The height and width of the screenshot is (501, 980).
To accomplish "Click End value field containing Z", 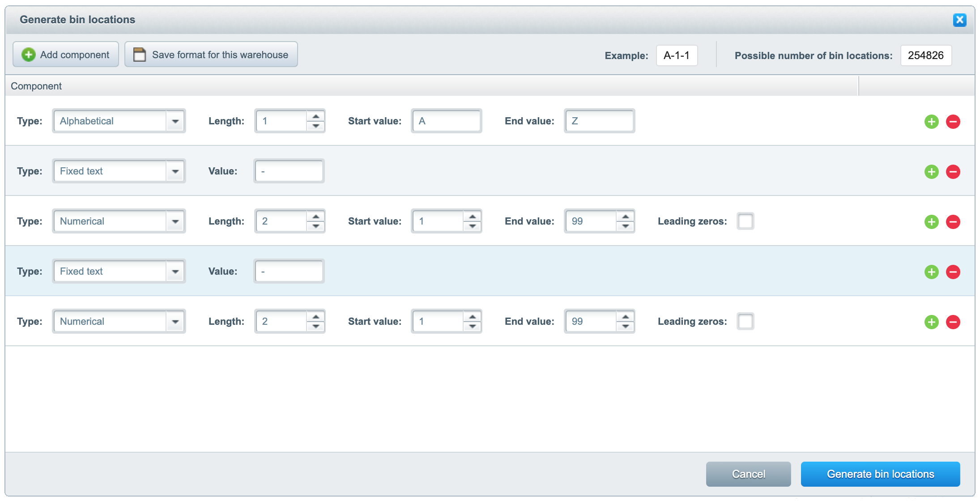I will (599, 121).
